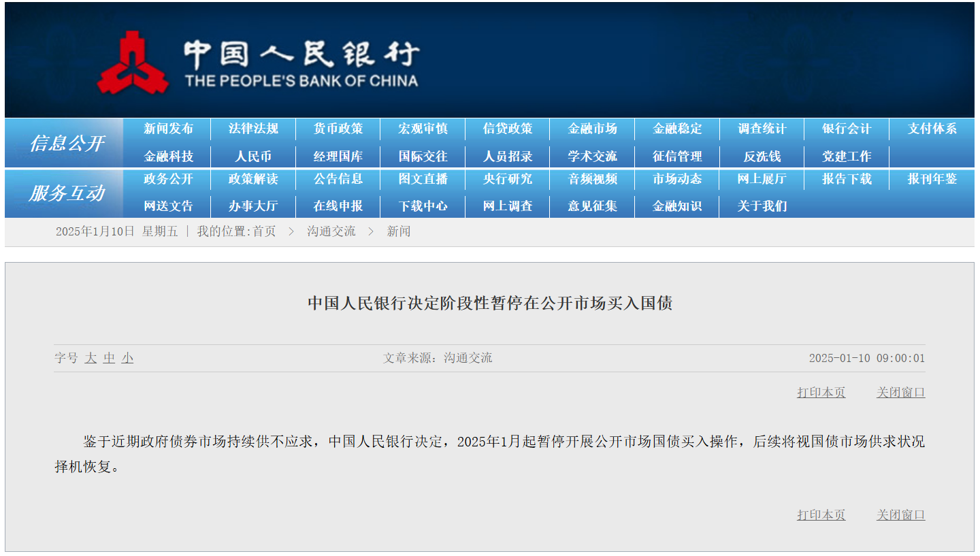Click 信息公开 section header
Screen dimensions: 980x556
pyautogui.click(x=67, y=144)
